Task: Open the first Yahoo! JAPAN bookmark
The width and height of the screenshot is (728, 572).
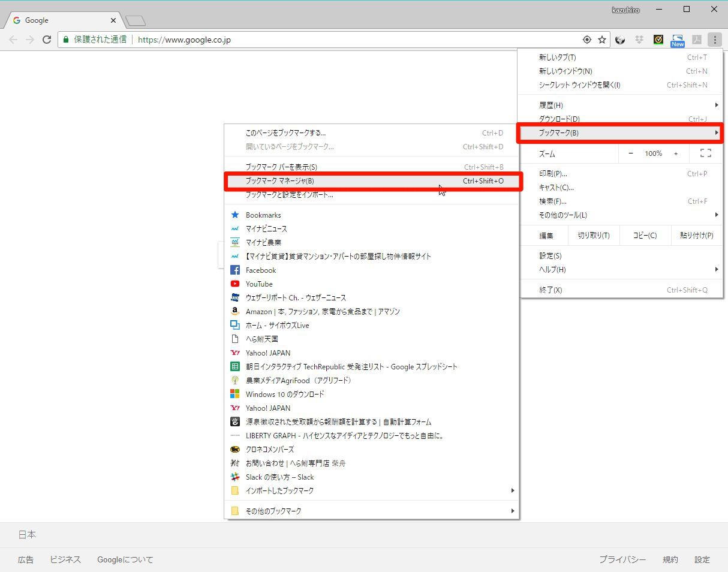Action: pos(372,353)
